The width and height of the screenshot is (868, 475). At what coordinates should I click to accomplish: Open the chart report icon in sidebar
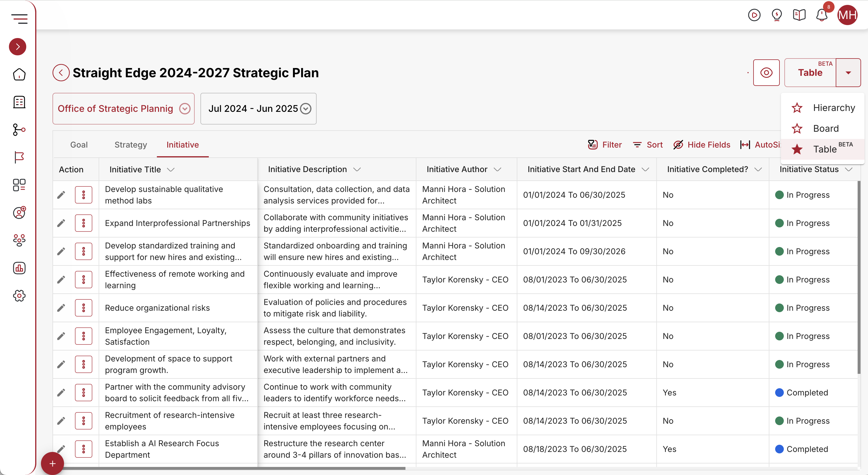point(19,268)
